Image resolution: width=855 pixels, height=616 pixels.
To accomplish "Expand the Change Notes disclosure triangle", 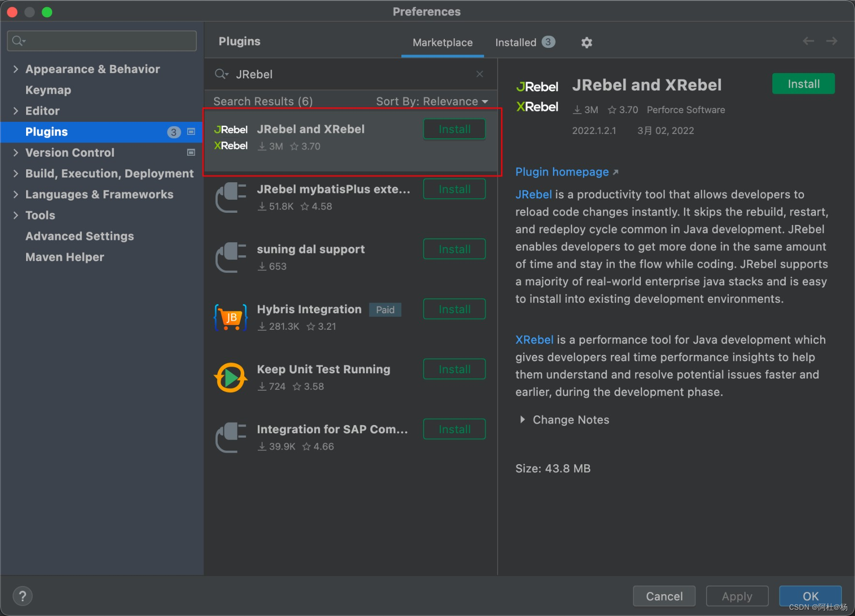I will click(x=522, y=420).
